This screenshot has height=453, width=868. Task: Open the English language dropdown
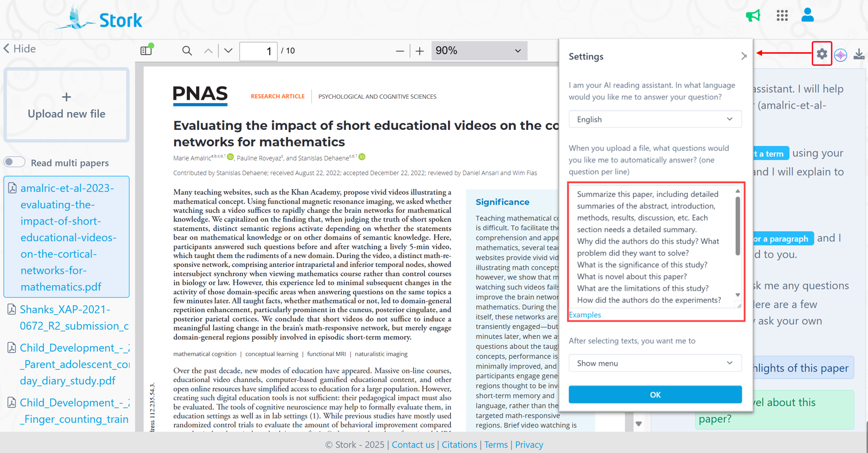coord(655,119)
